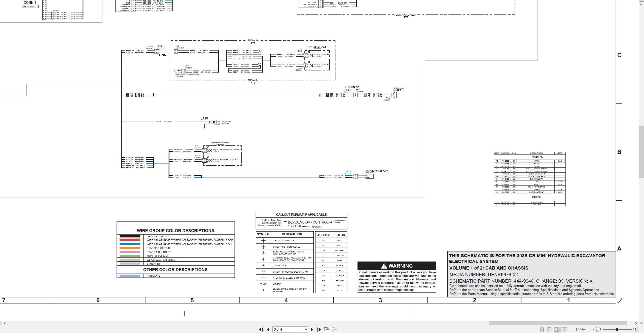Go to the first page
The image size is (644, 334).
pyautogui.click(x=261, y=329)
